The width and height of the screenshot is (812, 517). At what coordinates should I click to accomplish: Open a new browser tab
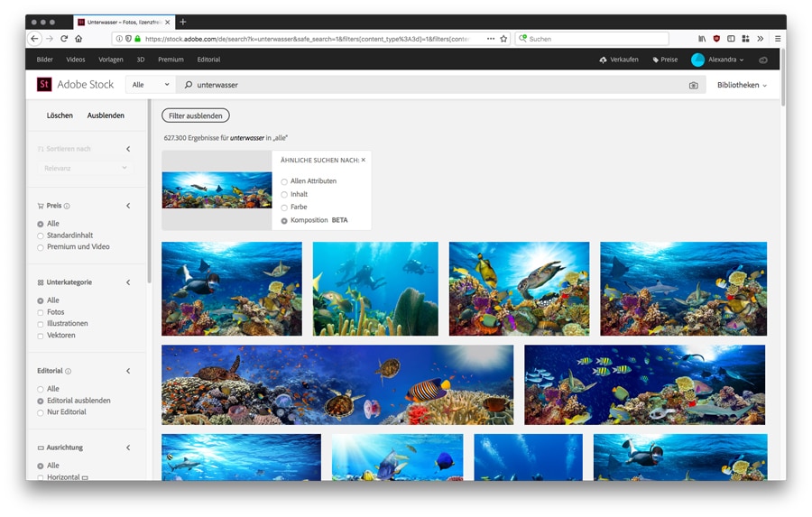183,22
